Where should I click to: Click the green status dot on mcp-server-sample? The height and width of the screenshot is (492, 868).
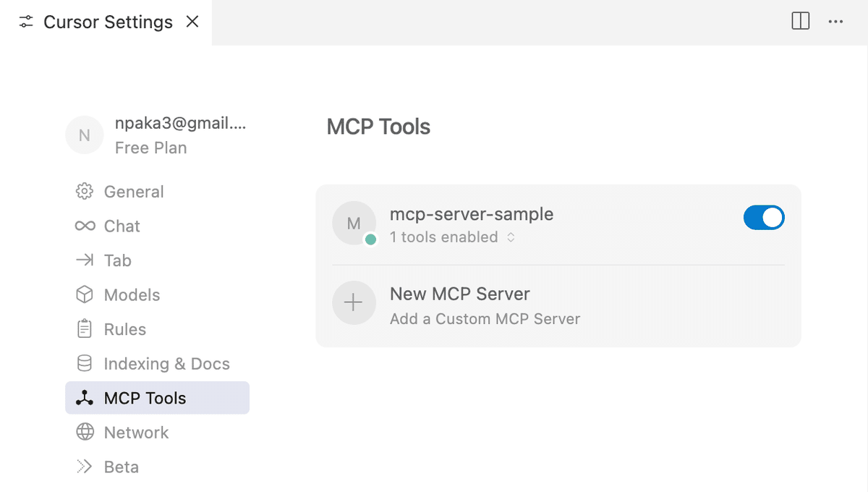(x=372, y=239)
